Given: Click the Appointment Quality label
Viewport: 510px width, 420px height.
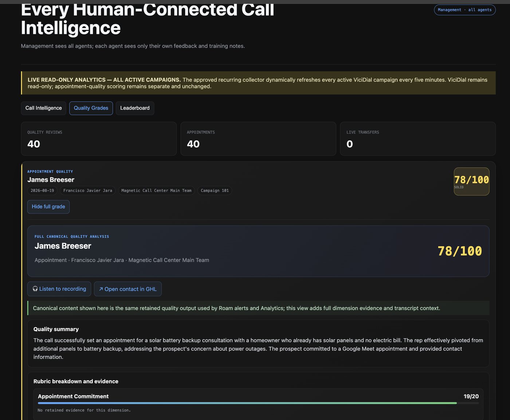Looking at the screenshot, I should pos(50,172).
